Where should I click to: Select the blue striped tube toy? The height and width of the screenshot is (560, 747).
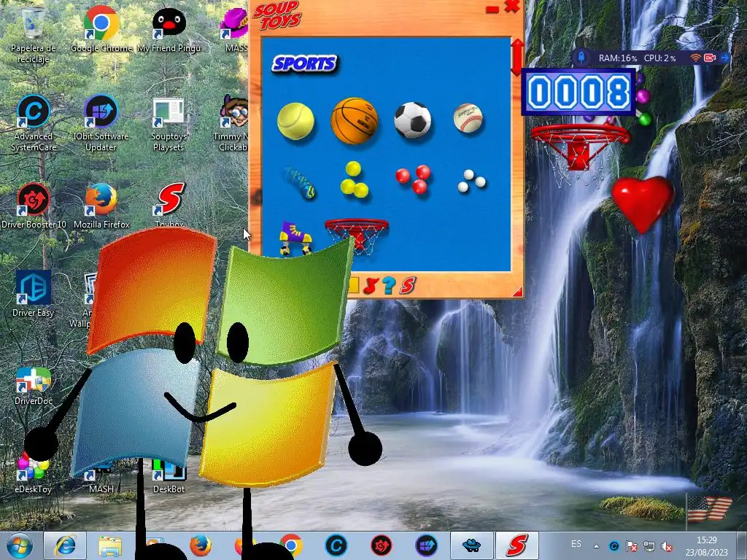(x=300, y=182)
